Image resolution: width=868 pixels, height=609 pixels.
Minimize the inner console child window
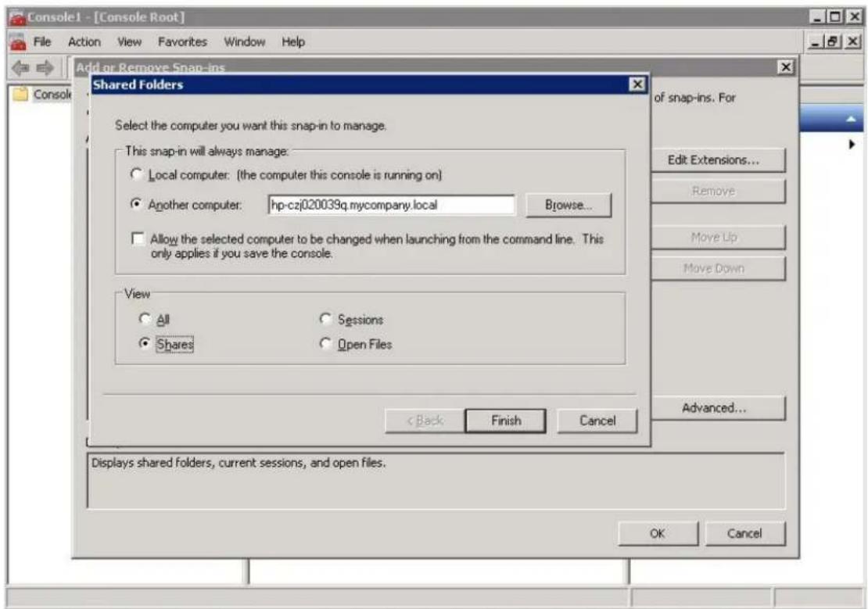[x=816, y=41]
